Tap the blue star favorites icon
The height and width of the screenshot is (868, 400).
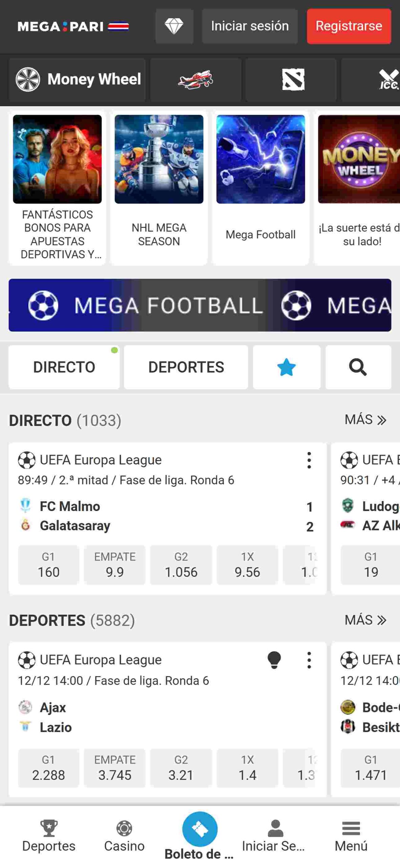(286, 367)
